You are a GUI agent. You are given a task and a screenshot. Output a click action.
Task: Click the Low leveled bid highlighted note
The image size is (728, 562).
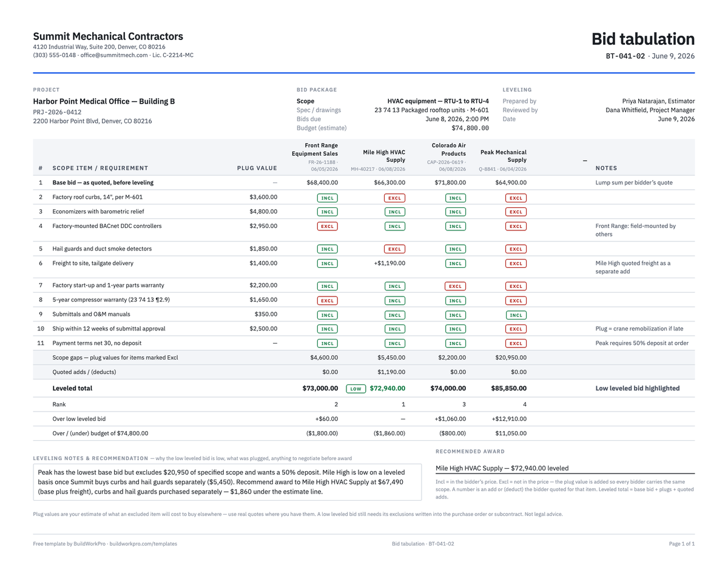(x=638, y=388)
